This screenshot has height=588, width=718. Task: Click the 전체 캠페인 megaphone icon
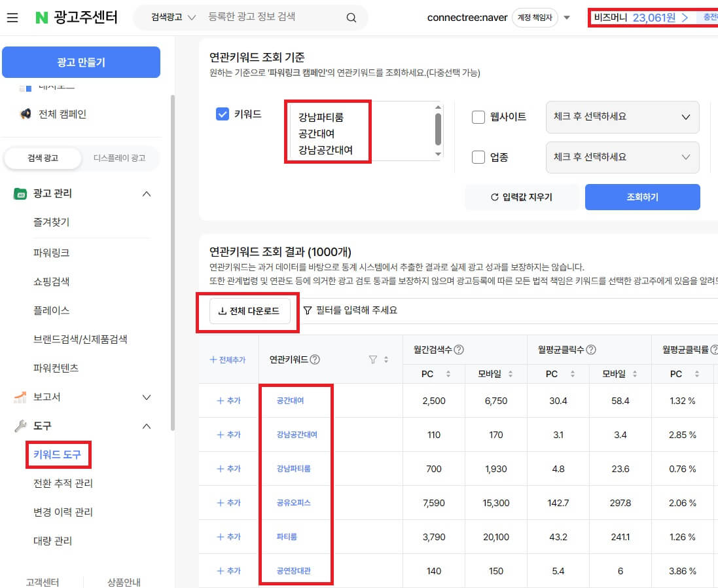click(26, 113)
